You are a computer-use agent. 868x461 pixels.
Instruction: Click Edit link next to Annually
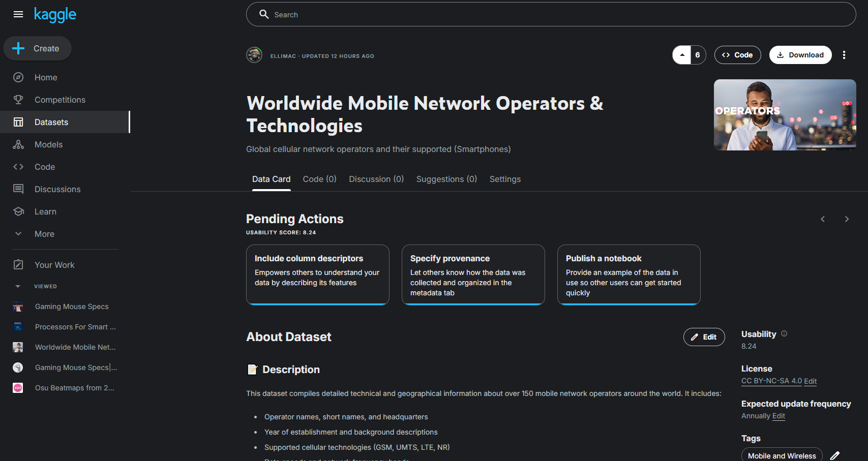point(779,416)
